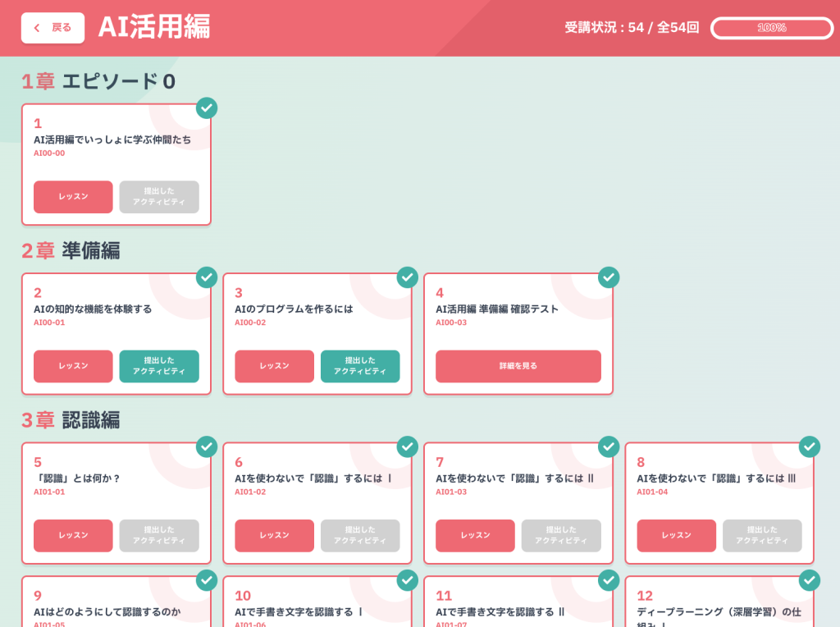840x627 pixels.
Task: Click checkmark badge on lesson 8 card
Action: coord(810,446)
